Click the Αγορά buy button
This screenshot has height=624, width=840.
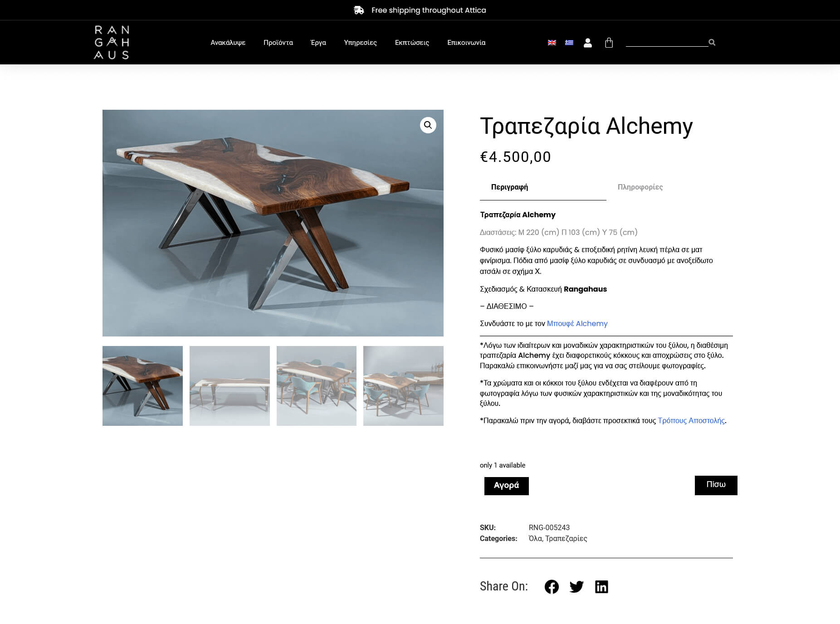(x=506, y=486)
